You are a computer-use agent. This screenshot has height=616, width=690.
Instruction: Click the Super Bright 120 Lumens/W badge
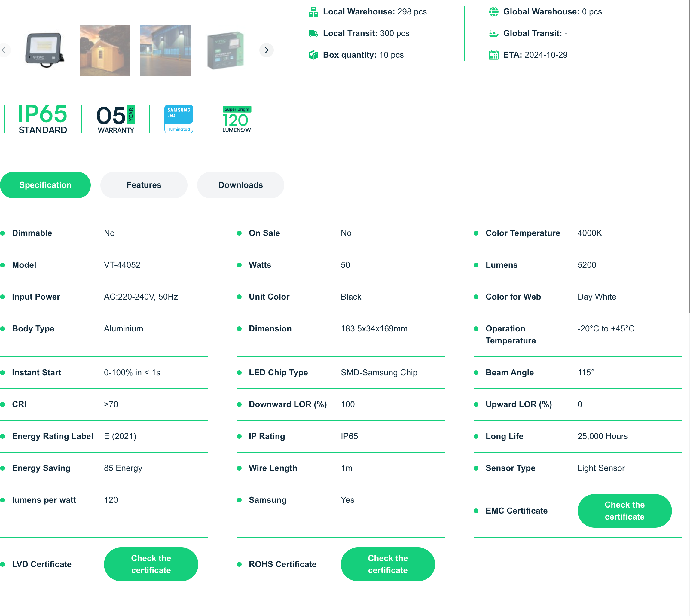pyautogui.click(x=237, y=119)
